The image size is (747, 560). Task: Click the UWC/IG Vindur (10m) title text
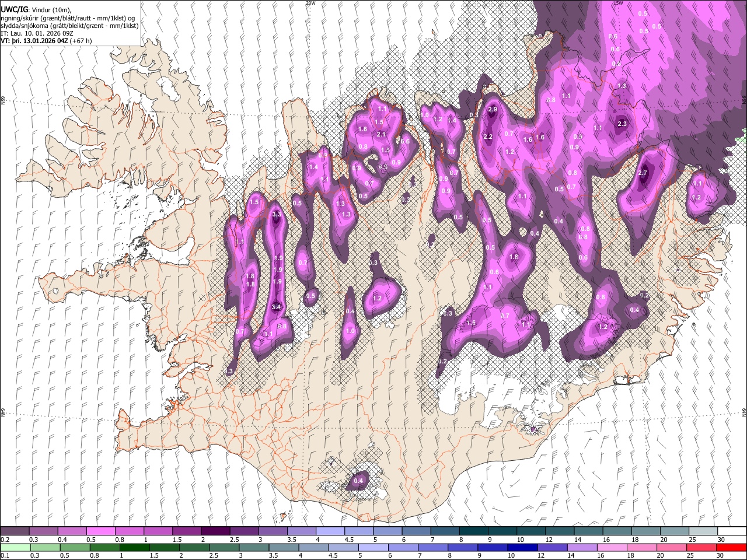pos(37,10)
